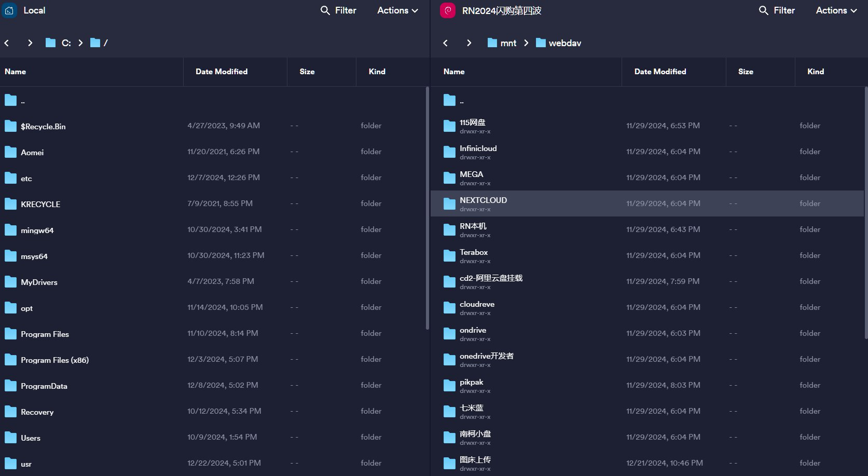The height and width of the screenshot is (476, 868).
Task: Sort Local pane by Kind column
Action: 377,72
